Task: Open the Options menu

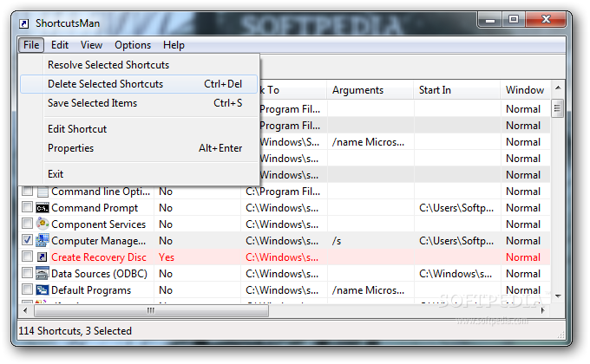Action: (x=133, y=45)
